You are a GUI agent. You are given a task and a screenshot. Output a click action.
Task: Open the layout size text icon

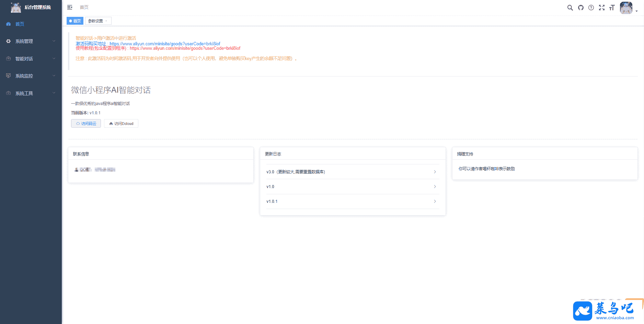point(612,8)
